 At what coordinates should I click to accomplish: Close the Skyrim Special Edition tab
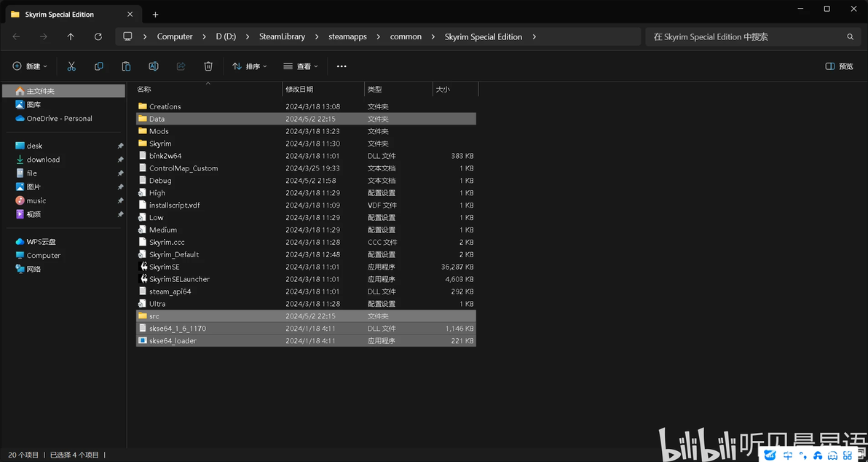(x=130, y=15)
